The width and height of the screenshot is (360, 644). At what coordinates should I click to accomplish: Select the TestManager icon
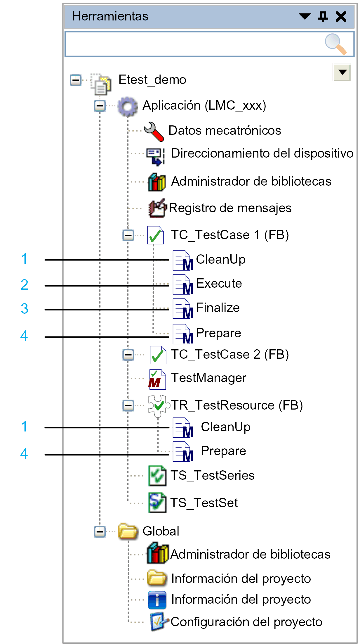coord(157,379)
